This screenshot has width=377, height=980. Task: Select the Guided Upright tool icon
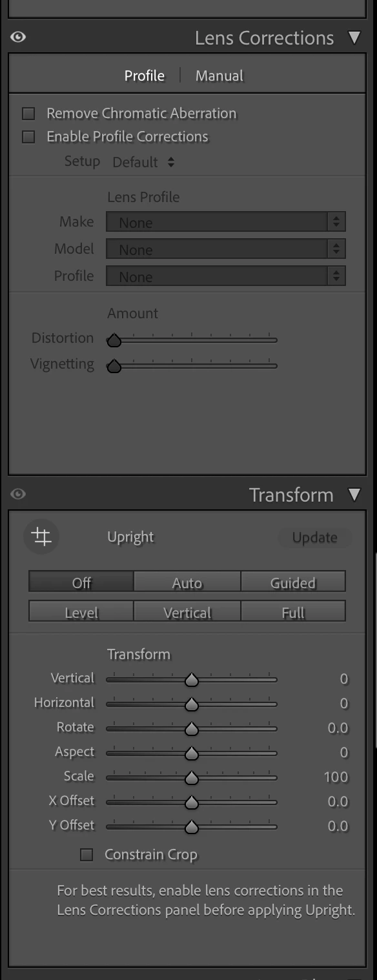tap(42, 536)
